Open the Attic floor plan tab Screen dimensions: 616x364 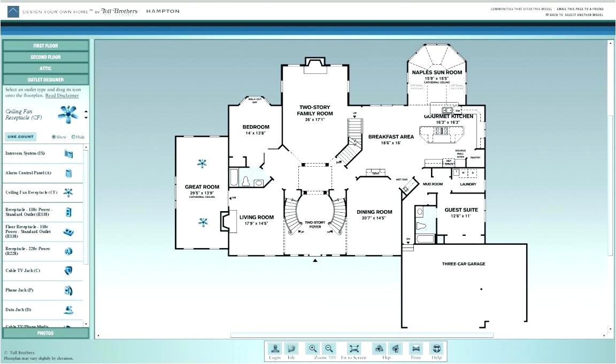pos(46,68)
